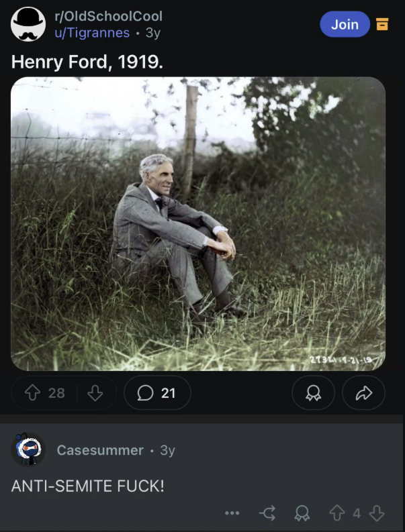Open the colorized Henry Ford photo
Viewport: 405px width, 532px height.
[x=198, y=224]
